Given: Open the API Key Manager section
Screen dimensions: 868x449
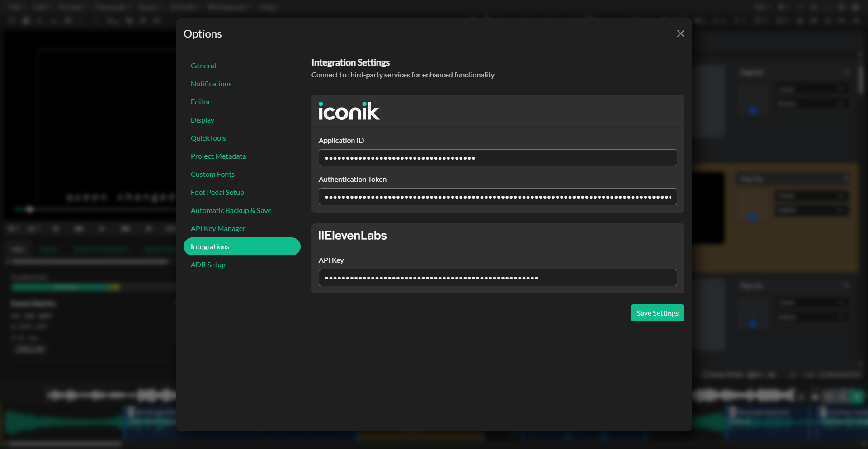Looking at the screenshot, I should click(x=218, y=228).
